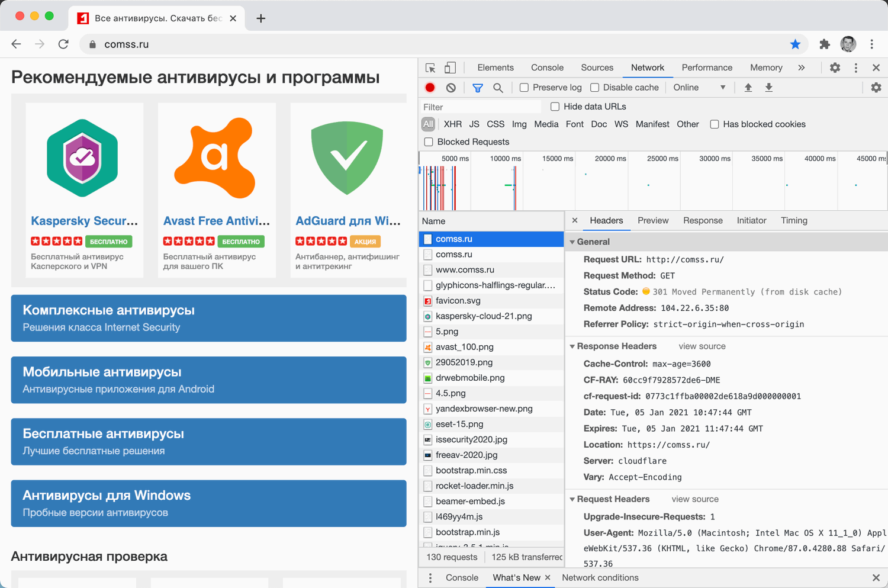The image size is (888, 588).
Task: Enable the Preserve log checkbox
Action: (524, 88)
